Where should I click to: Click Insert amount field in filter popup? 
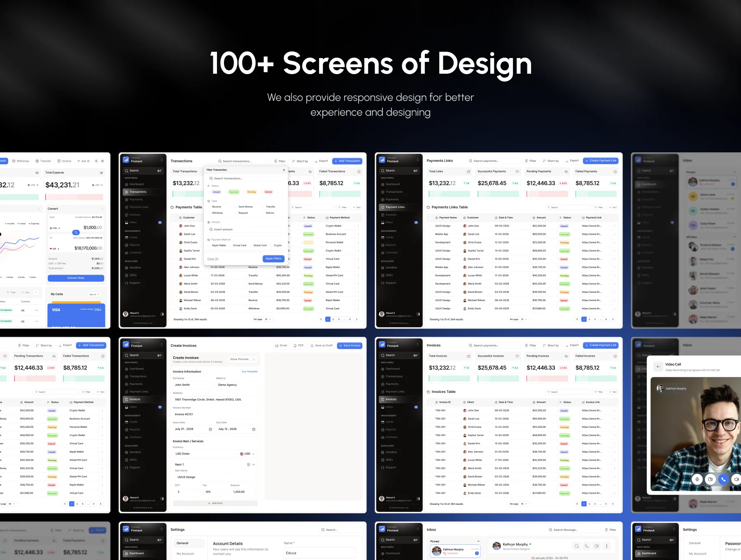(x=247, y=229)
